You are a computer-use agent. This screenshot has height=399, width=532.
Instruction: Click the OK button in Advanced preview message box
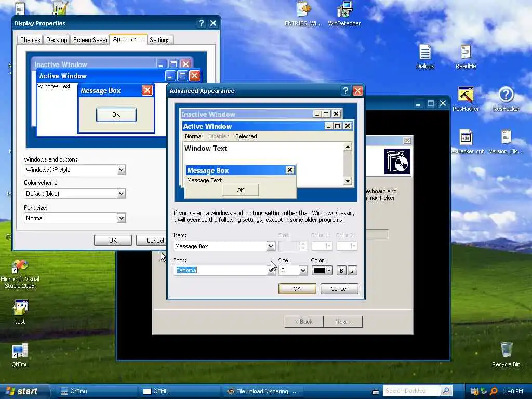(x=240, y=190)
